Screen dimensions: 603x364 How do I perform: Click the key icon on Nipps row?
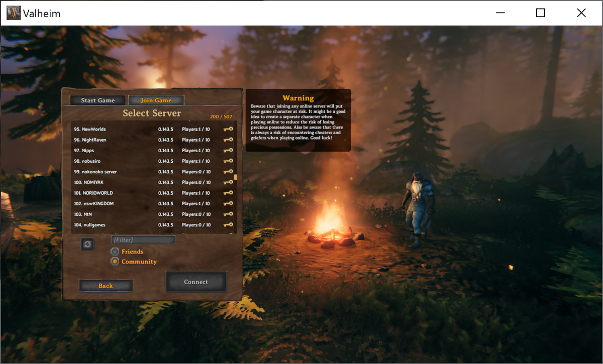(228, 150)
